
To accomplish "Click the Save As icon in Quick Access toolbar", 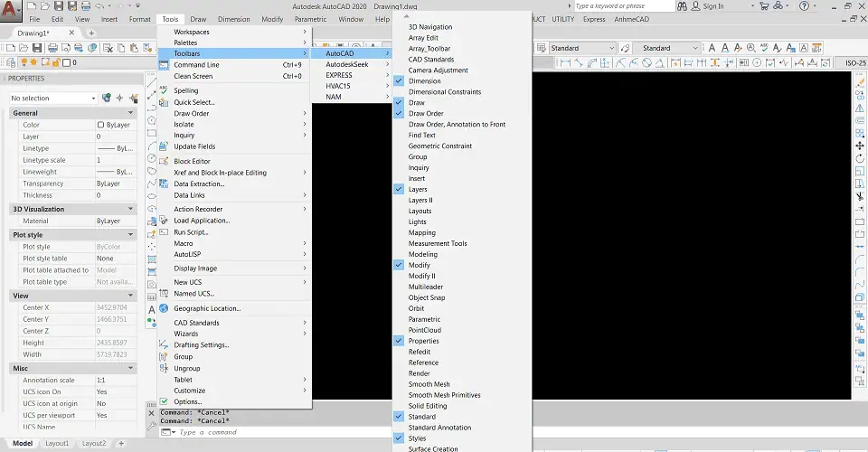I will tap(72, 6).
